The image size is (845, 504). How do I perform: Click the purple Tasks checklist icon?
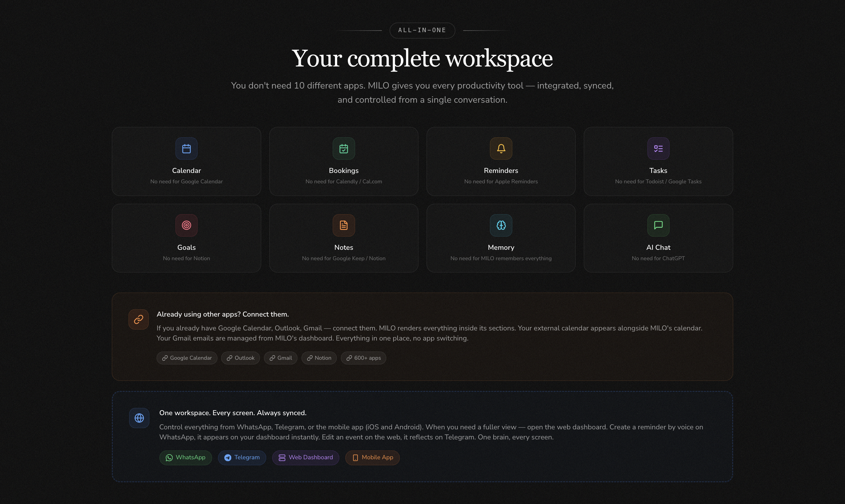(658, 148)
